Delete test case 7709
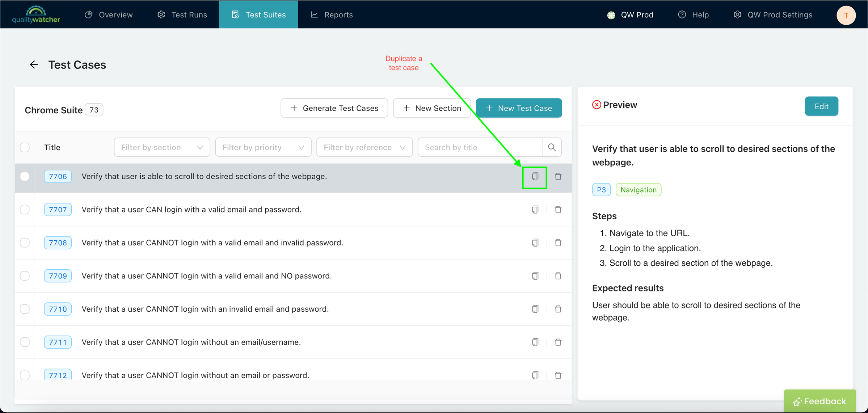The width and height of the screenshot is (868, 413). click(558, 276)
